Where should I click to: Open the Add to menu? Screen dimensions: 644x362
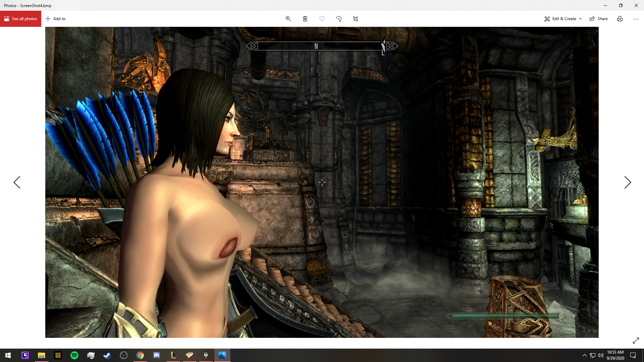[55, 19]
